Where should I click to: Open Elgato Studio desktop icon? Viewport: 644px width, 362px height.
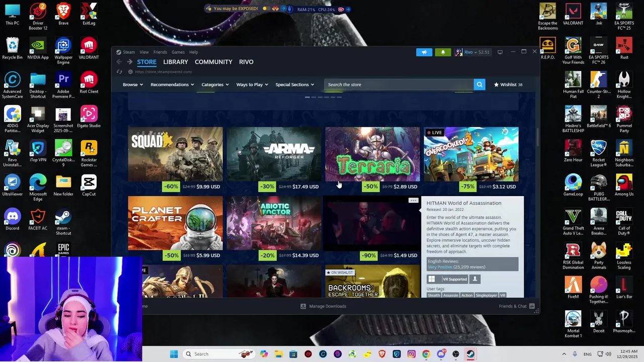pos(89,117)
